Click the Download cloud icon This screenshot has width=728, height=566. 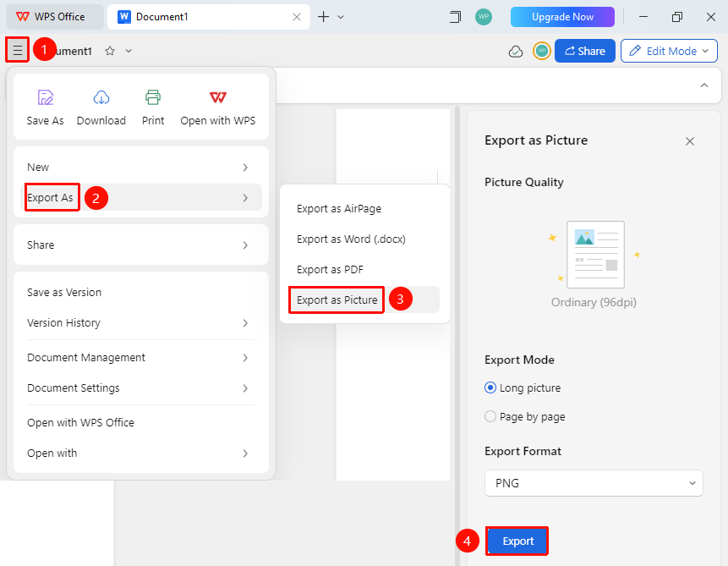click(x=101, y=97)
